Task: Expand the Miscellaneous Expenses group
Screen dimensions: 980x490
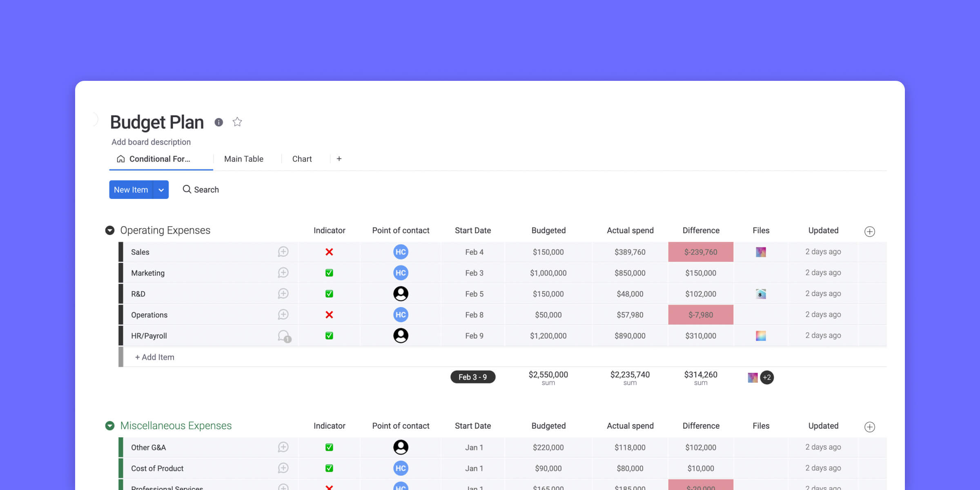Action: [x=110, y=425]
